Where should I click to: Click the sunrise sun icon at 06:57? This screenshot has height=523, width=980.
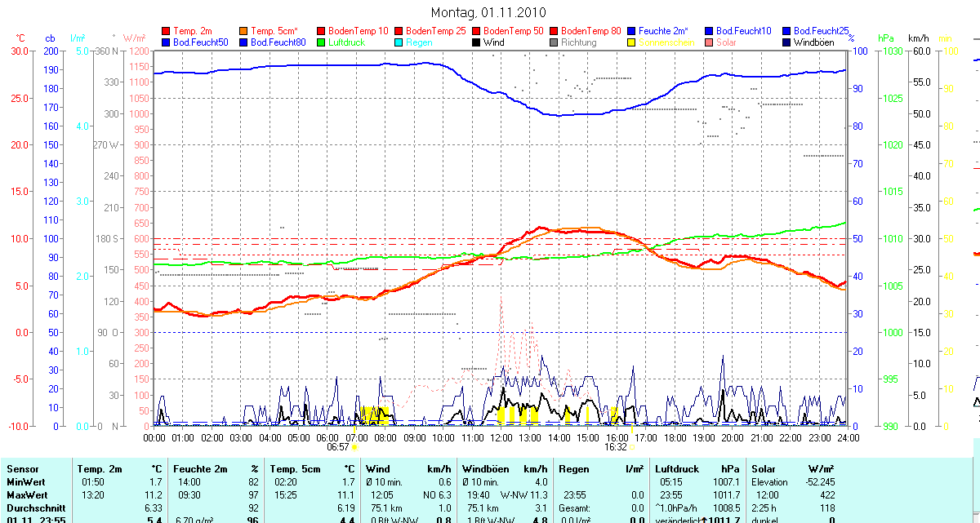click(x=354, y=447)
